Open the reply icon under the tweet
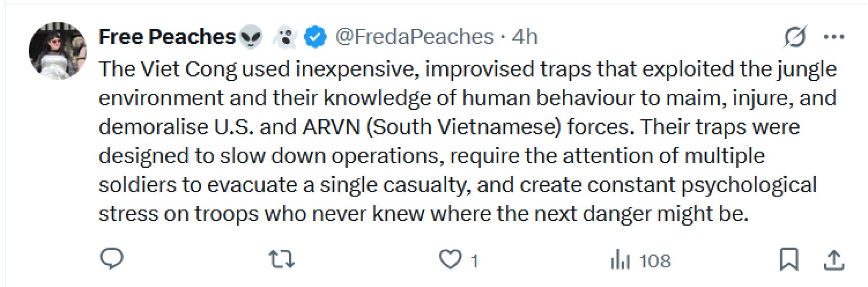The height and width of the screenshot is (287, 868). click(112, 259)
